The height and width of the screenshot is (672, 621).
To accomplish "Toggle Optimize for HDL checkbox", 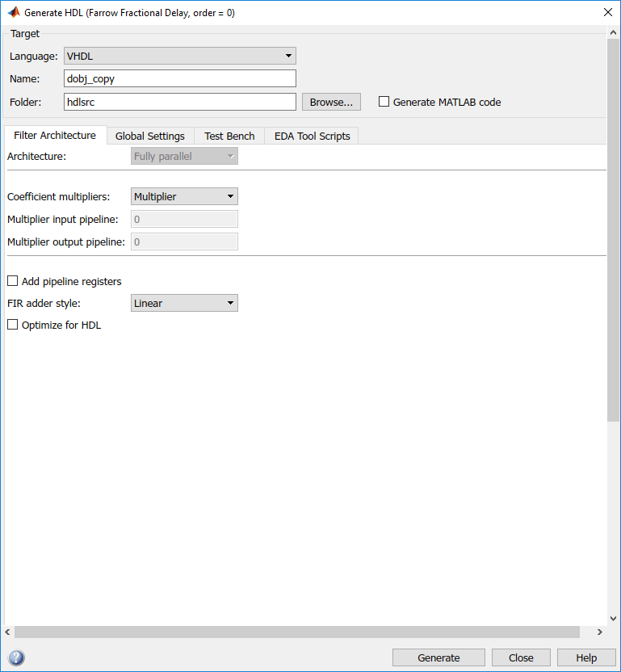I will (13, 325).
